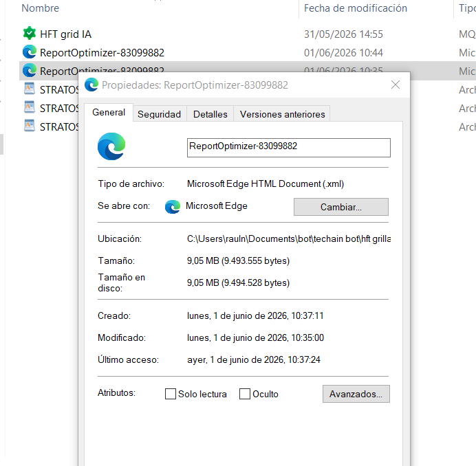Click the date 31/05/2026 14:55
Screen dimensions: 476x466
(343, 34)
